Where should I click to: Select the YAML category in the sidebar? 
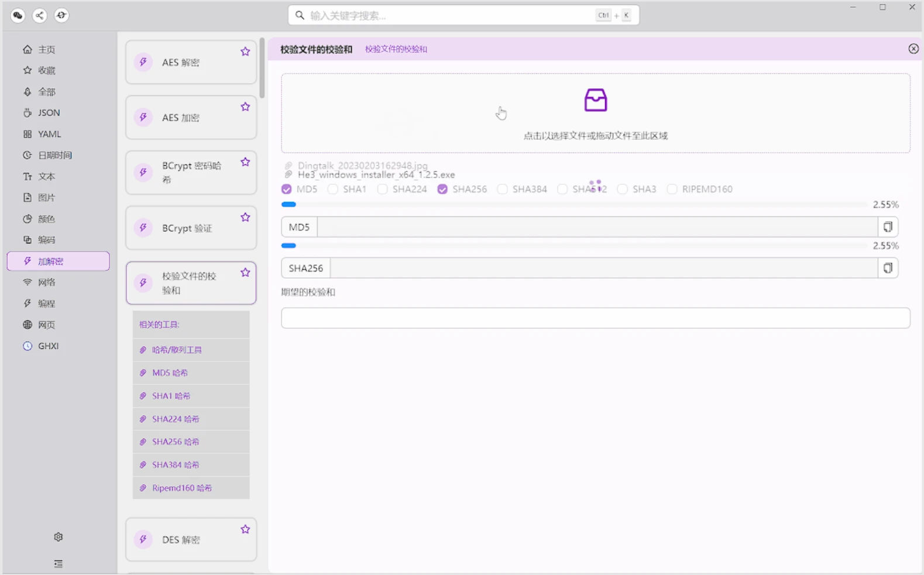click(x=58, y=134)
